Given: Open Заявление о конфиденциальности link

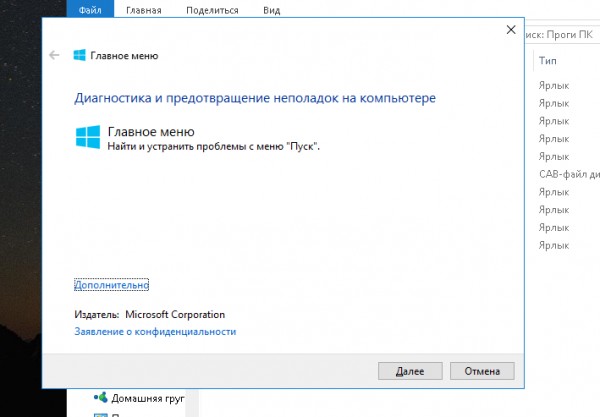Looking at the screenshot, I should point(155,331).
